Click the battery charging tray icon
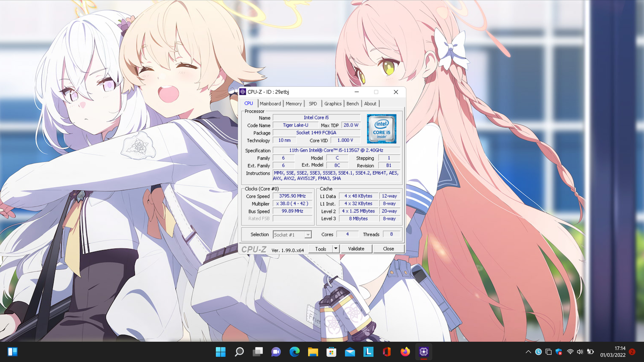 tap(590, 352)
